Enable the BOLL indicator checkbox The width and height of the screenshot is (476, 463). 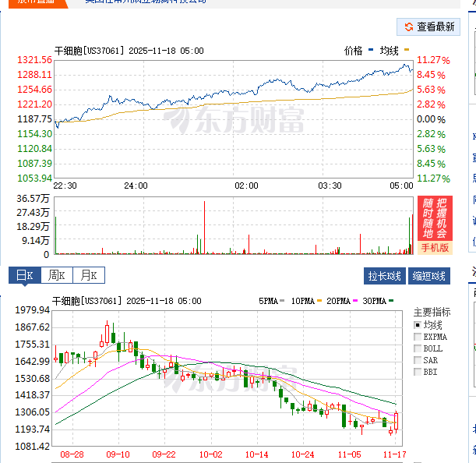click(418, 348)
